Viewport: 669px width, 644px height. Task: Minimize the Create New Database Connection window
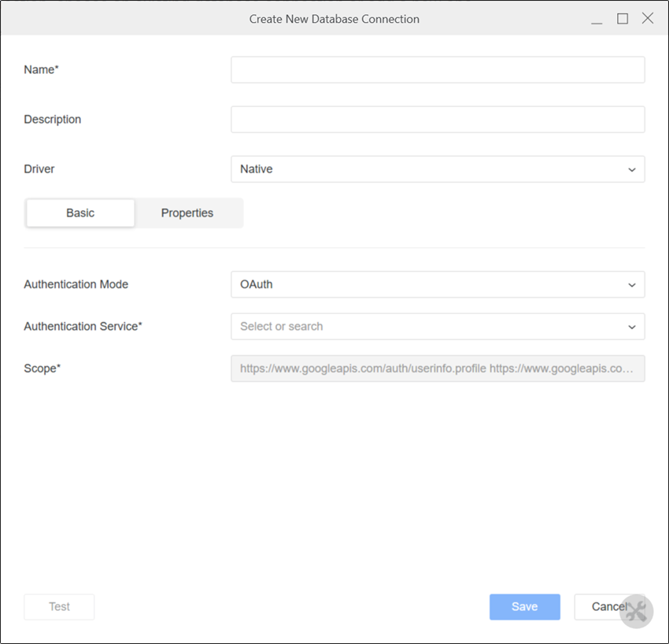pyautogui.click(x=597, y=19)
